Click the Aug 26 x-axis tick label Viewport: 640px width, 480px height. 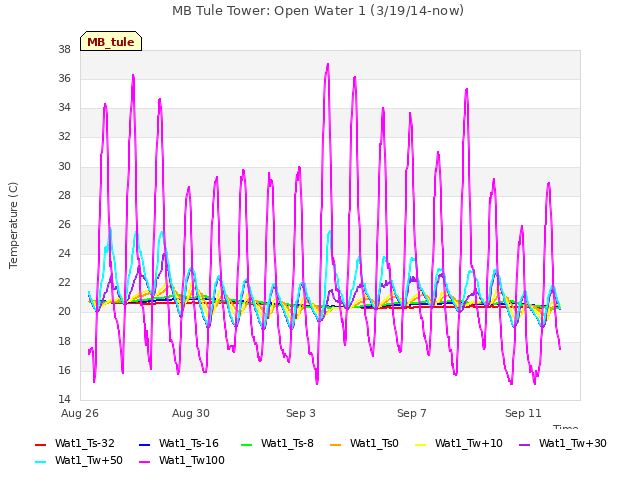click(80, 413)
